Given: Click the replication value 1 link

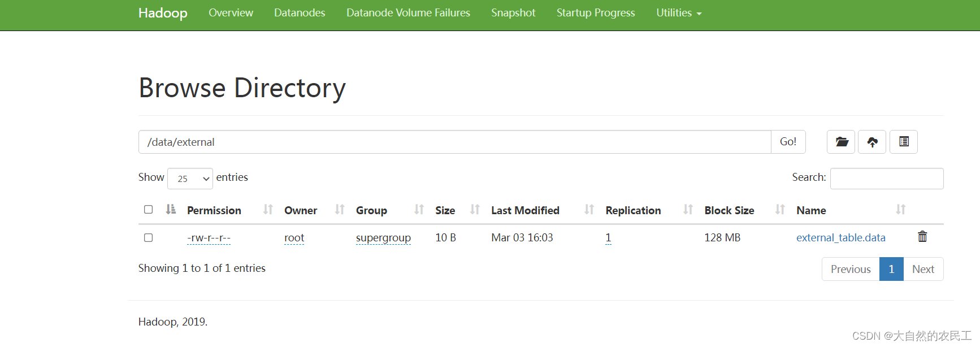Looking at the screenshot, I should 608,238.
